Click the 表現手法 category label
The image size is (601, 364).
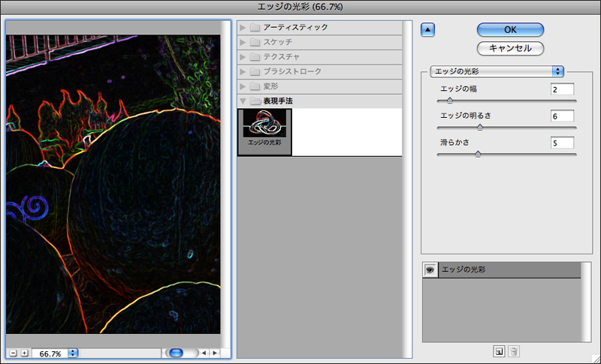click(x=278, y=101)
